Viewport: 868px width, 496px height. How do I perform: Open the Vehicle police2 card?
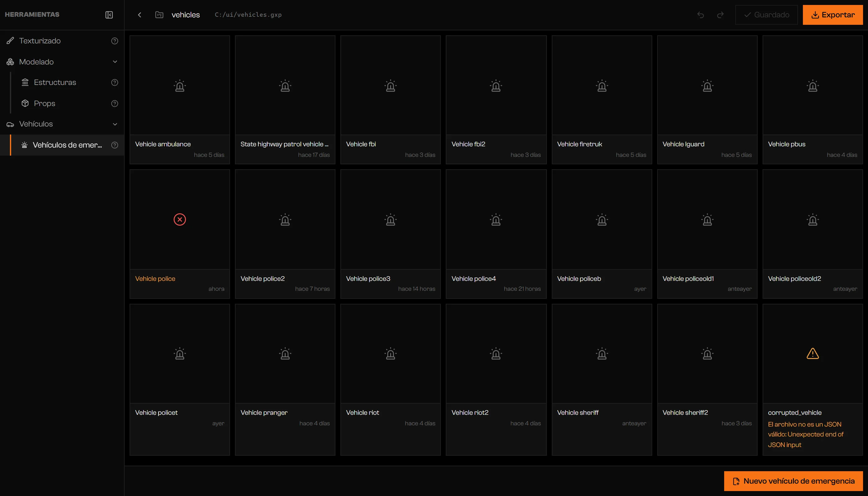point(285,234)
